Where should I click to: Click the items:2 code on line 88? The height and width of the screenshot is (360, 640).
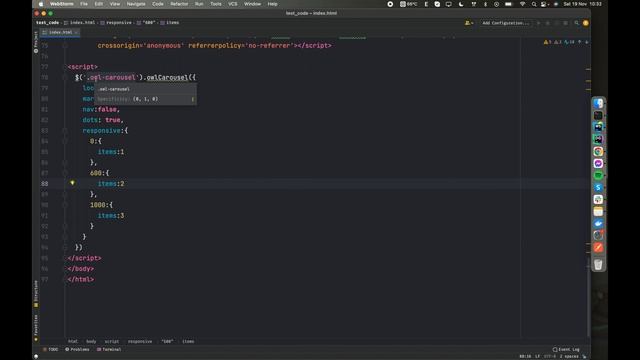[x=111, y=184]
